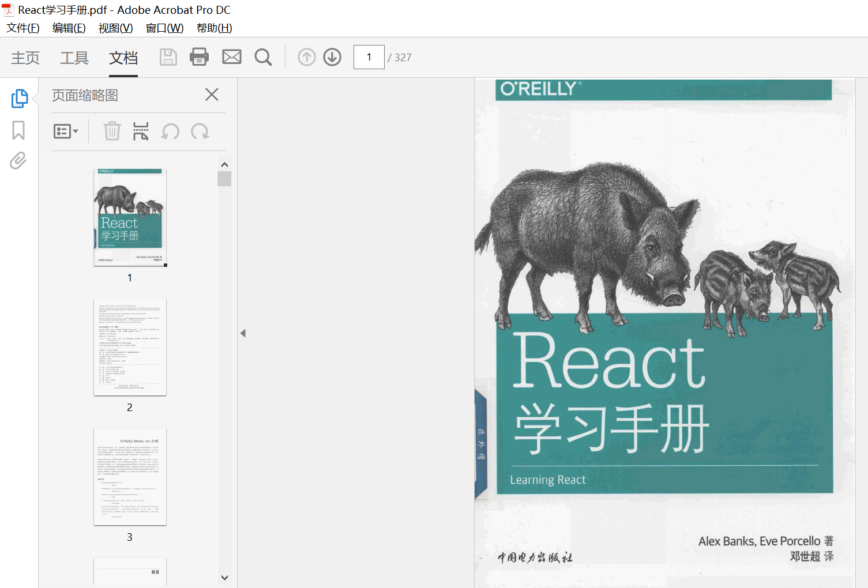Image resolution: width=868 pixels, height=588 pixels.
Task: Open the search magnifier tool
Action: [x=263, y=57]
